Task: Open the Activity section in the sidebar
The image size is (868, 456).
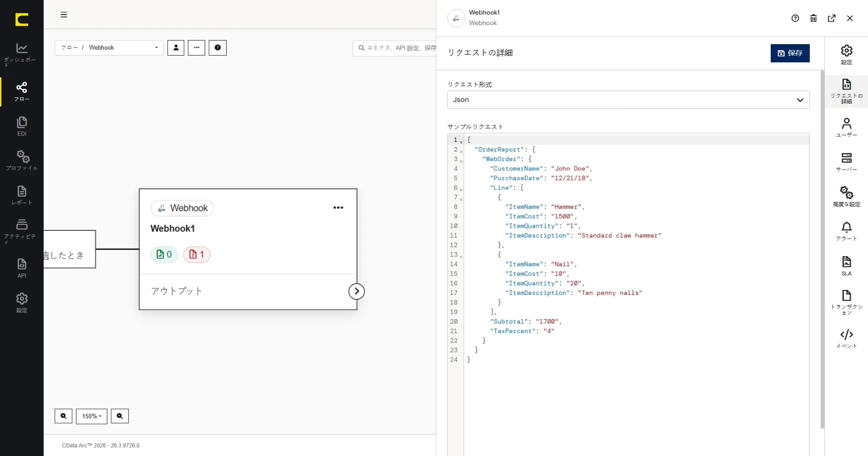Action: 22,231
